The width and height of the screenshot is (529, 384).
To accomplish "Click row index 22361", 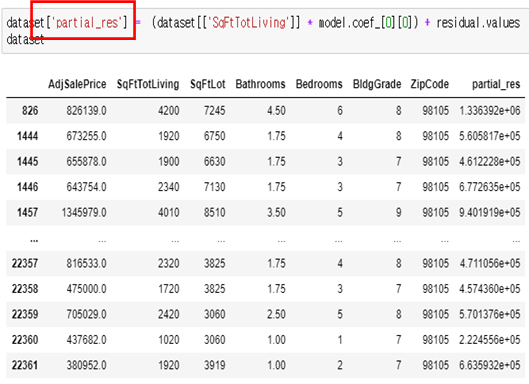I will (x=25, y=365).
